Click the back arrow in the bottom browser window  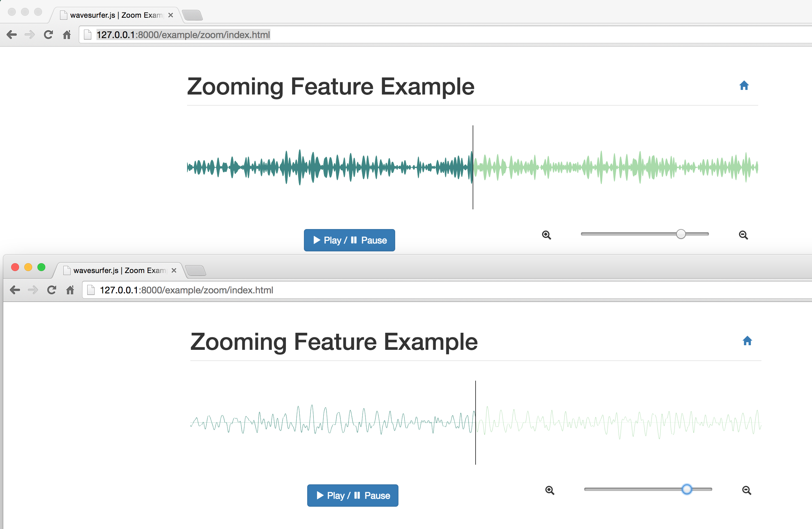click(15, 290)
